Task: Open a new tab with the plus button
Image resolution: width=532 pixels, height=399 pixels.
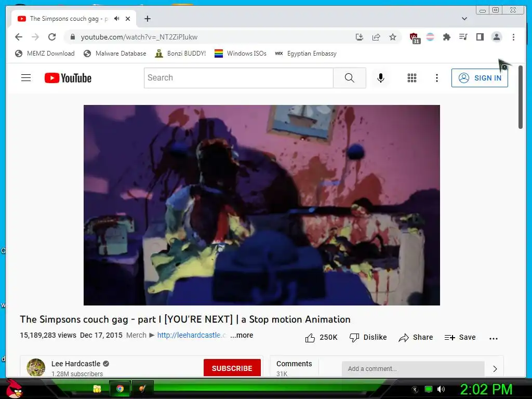Action: (147, 19)
